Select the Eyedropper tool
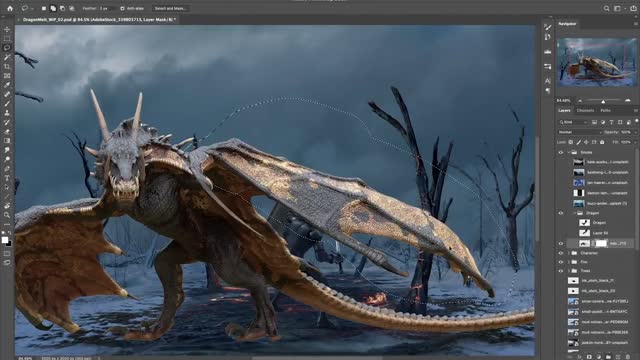The height and width of the screenshot is (360, 640). pos(7,85)
